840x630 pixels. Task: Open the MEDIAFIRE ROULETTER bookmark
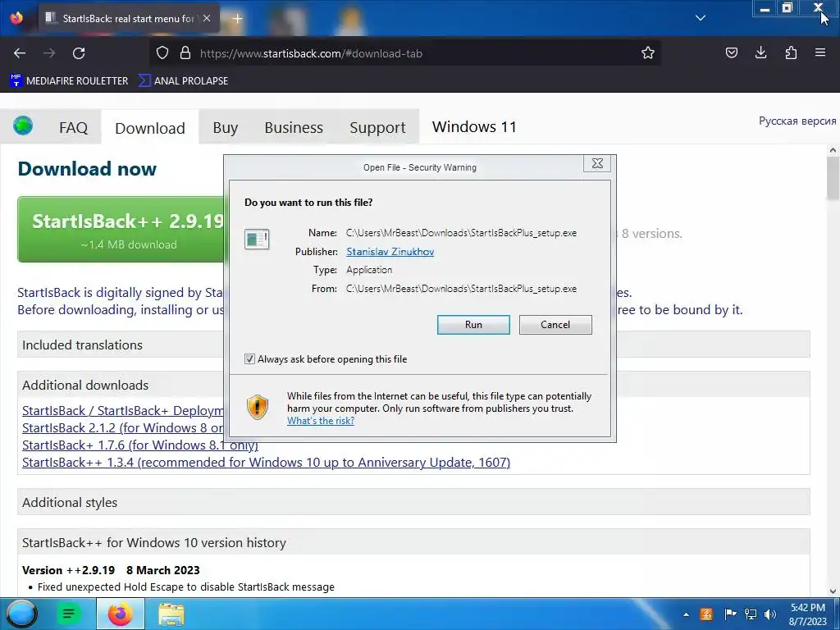pyautogui.click(x=69, y=81)
